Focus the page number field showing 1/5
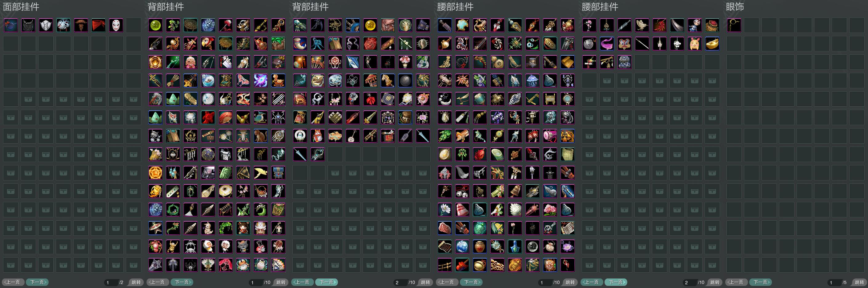The height and width of the screenshot is (288, 868). click(x=835, y=282)
